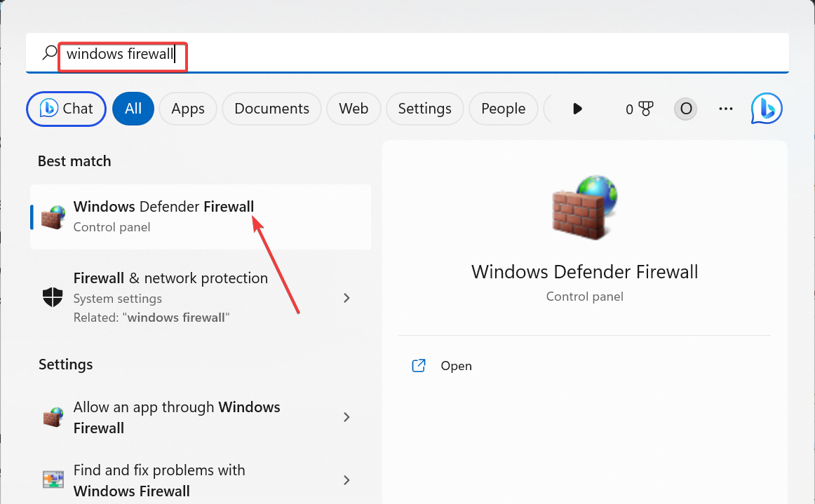The image size is (815, 504).
Task: Open Bing Chat from the Chat pill
Action: click(x=66, y=109)
